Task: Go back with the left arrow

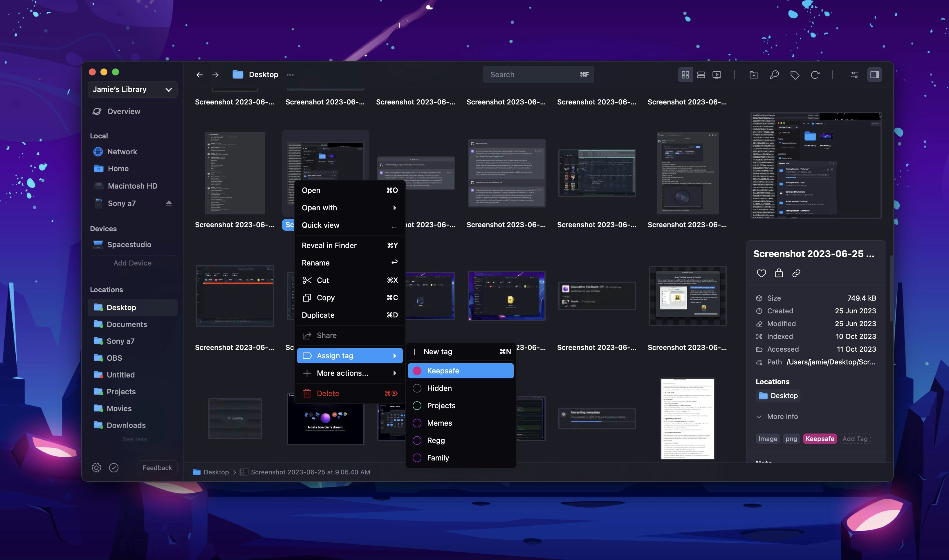Action: point(200,75)
